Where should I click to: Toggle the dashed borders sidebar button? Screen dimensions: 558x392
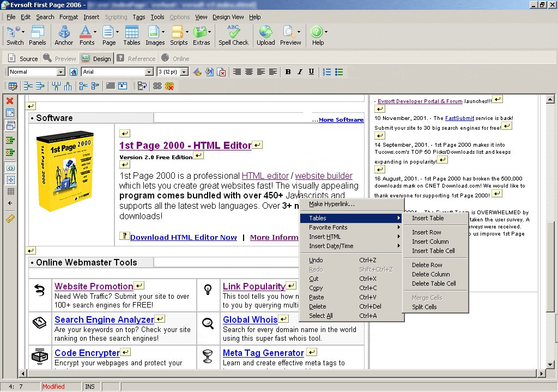pyautogui.click(x=10, y=180)
